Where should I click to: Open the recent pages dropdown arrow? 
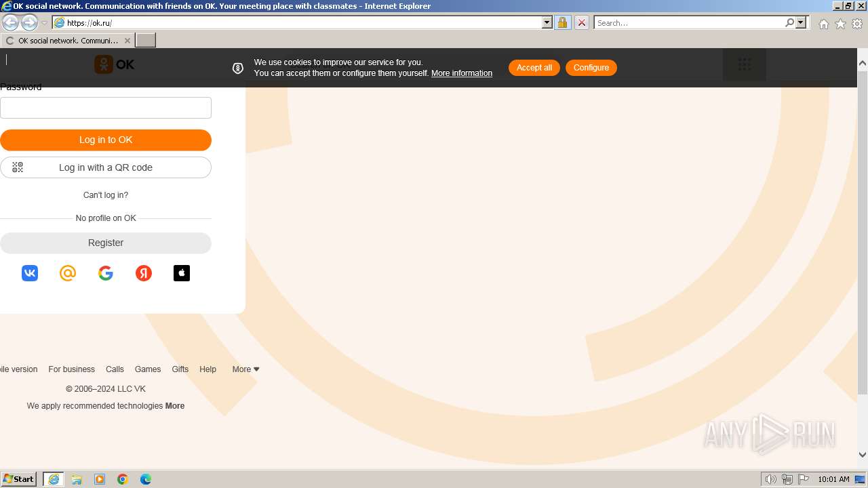point(45,23)
